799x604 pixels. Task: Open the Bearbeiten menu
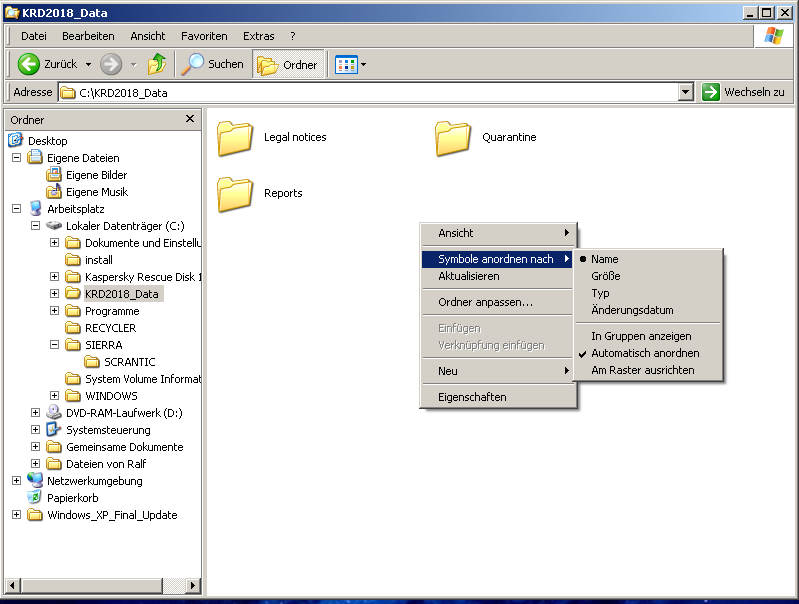pos(88,36)
